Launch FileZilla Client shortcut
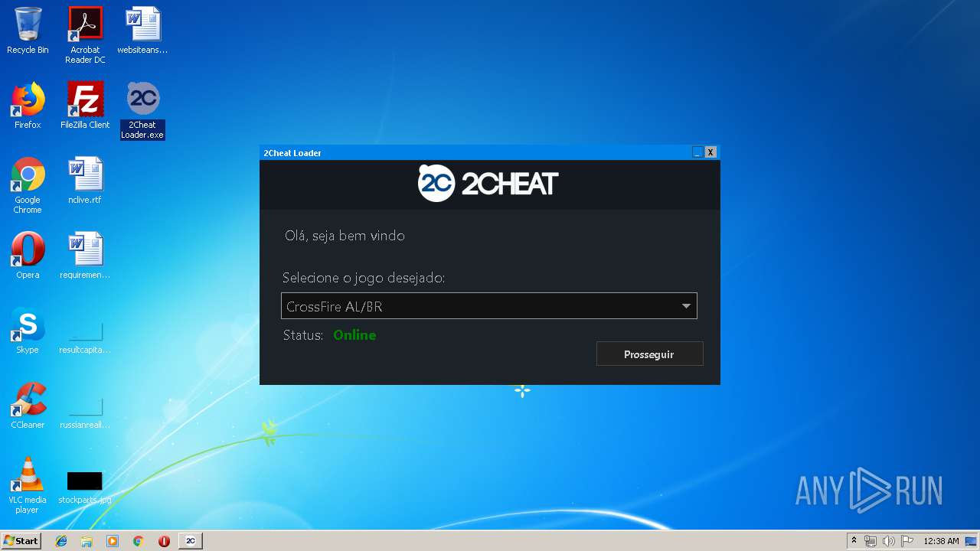The image size is (980, 551). [x=85, y=106]
